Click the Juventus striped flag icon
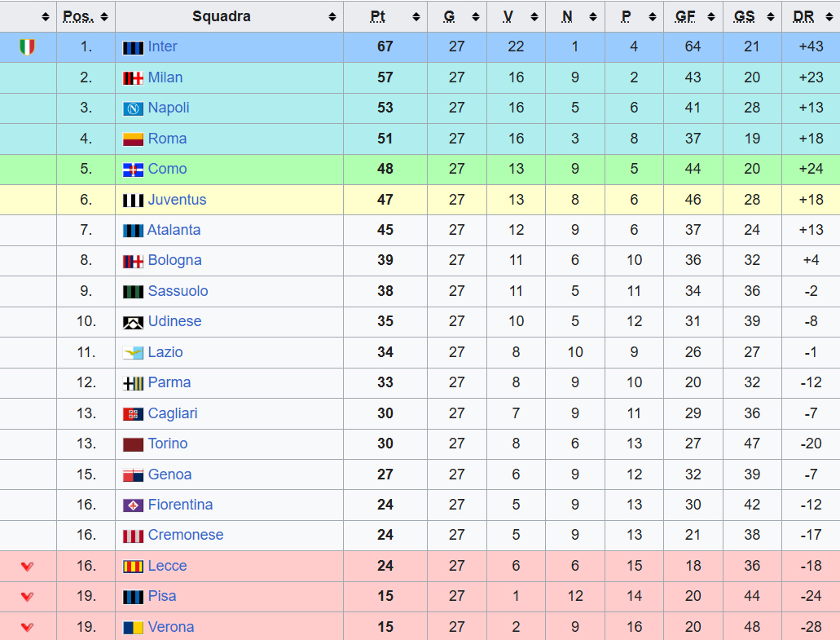Screen dimensions: 840x640 (133, 201)
